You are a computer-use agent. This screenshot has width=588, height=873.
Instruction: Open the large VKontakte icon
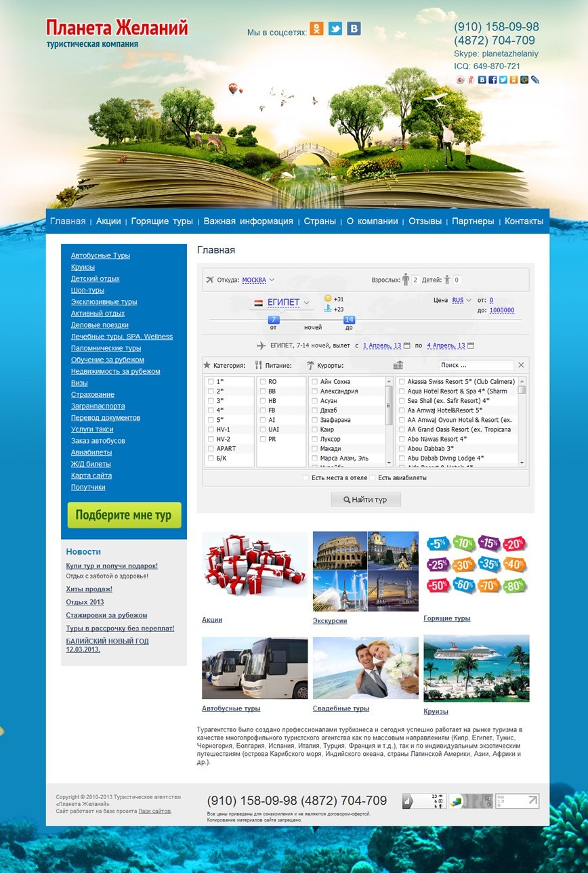(x=354, y=28)
